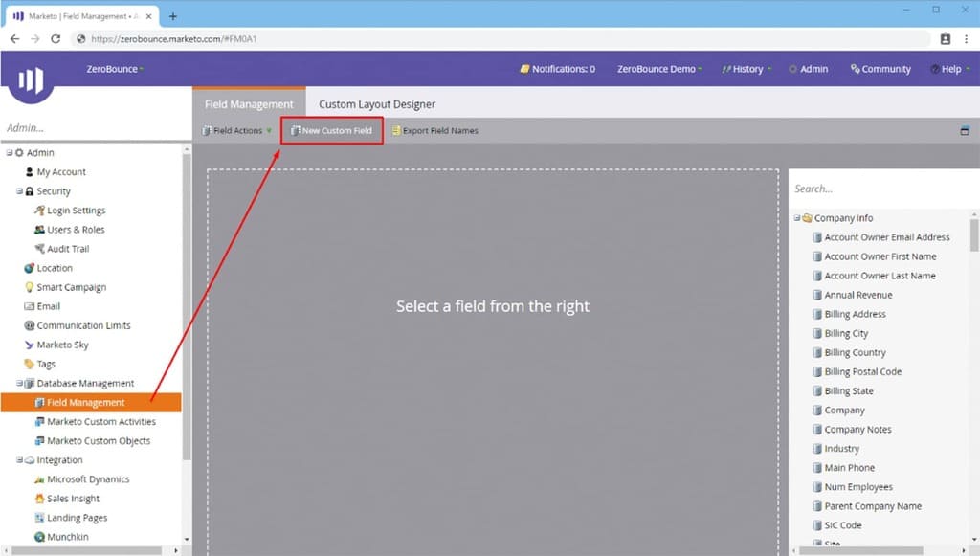Collapse the Database Management node
The image size is (980, 556).
(19, 383)
